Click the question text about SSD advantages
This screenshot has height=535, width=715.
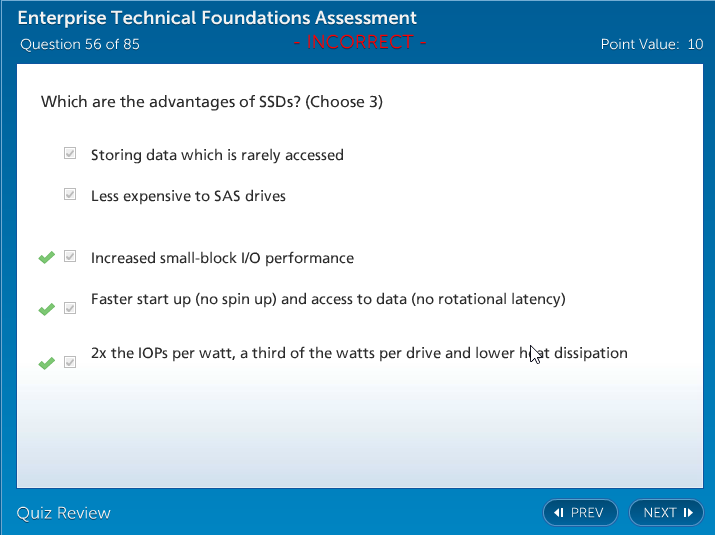point(212,102)
